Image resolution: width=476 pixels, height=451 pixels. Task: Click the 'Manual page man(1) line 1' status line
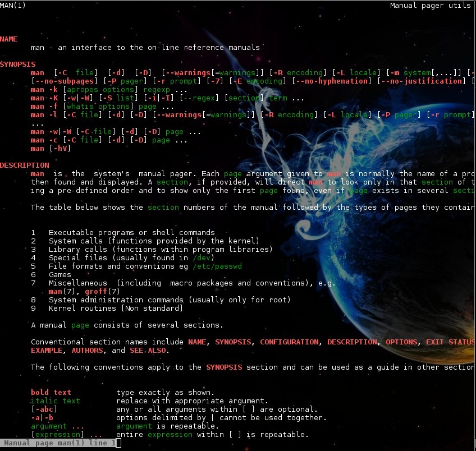coord(58,443)
